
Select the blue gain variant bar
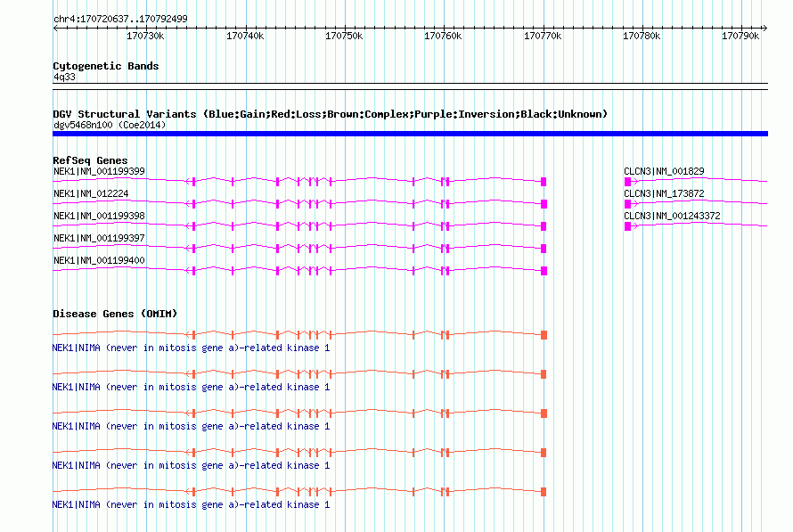(x=410, y=134)
